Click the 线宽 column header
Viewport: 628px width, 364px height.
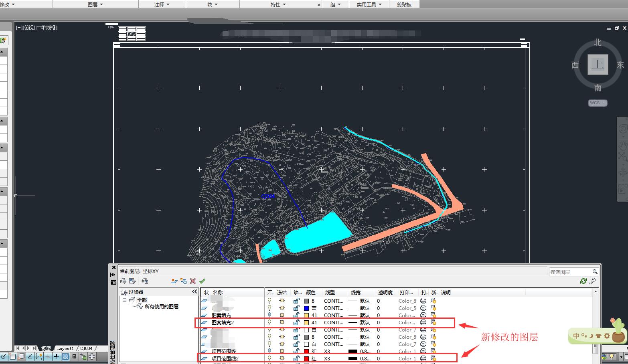356,293
